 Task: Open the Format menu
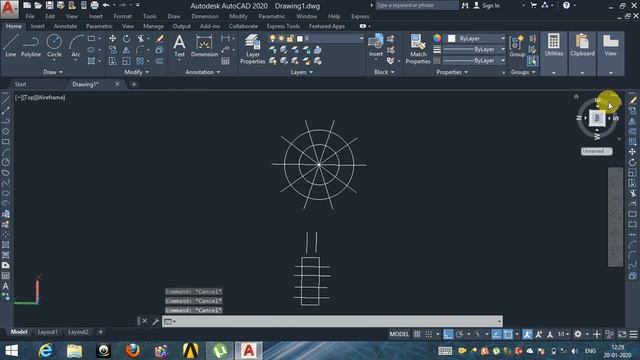tap(122, 16)
